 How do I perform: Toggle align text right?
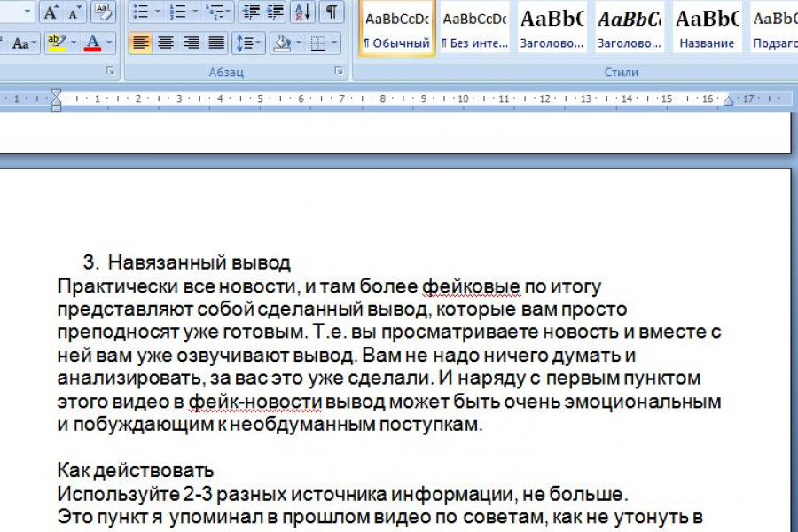point(191,43)
